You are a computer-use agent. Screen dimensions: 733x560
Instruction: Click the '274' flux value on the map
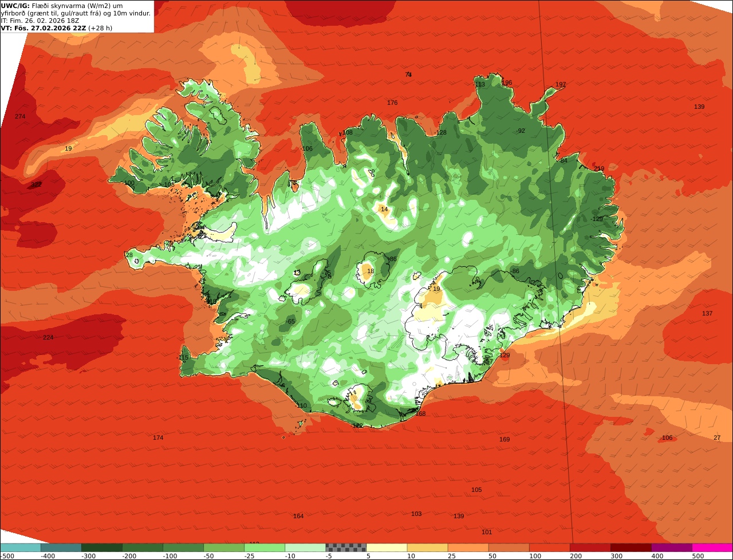[x=20, y=116]
